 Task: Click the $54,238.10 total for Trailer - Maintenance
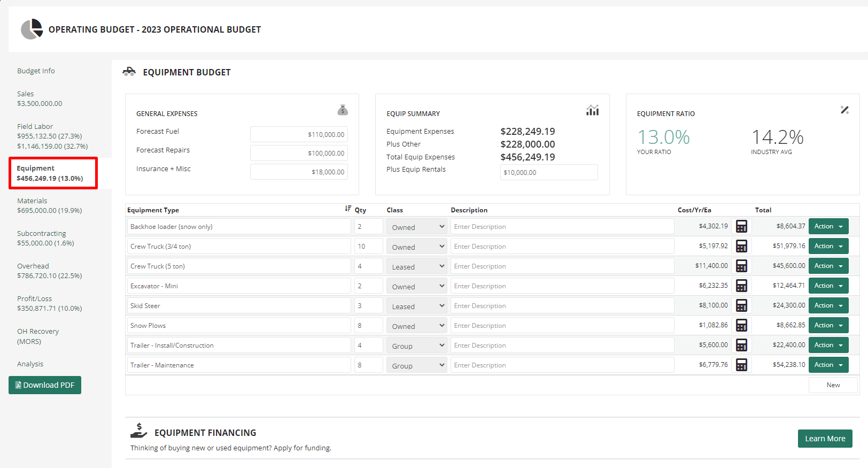[x=789, y=364]
